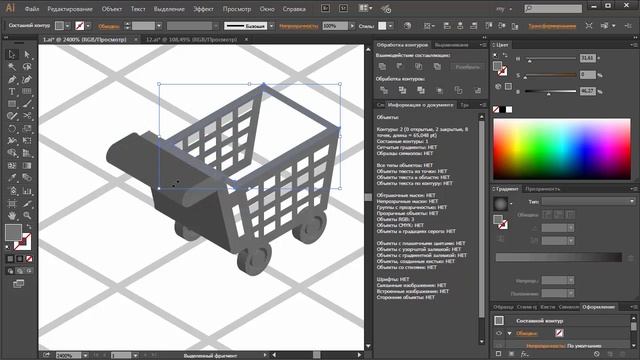Select the Paintbrush tool
The image size is (640, 360).
coord(27,104)
